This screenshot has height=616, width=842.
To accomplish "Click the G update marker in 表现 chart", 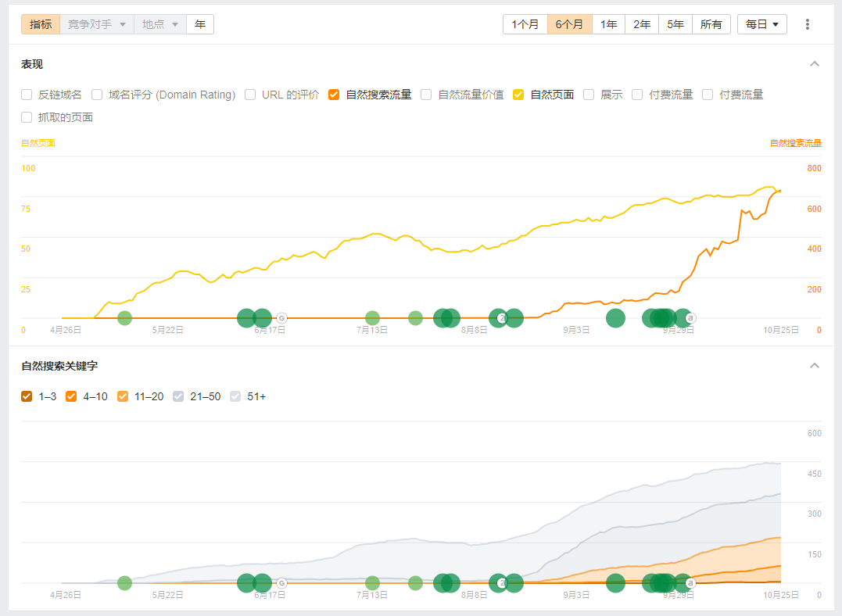I will (281, 318).
